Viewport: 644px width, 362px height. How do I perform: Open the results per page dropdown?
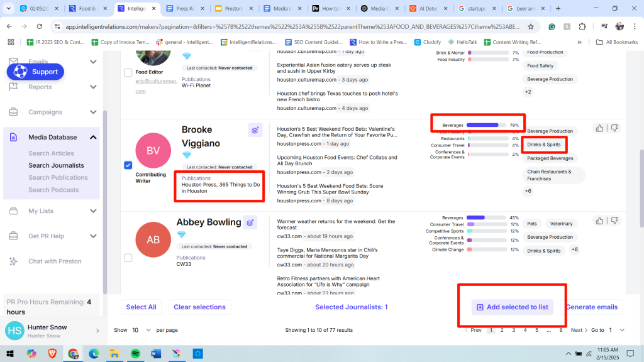point(142,330)
